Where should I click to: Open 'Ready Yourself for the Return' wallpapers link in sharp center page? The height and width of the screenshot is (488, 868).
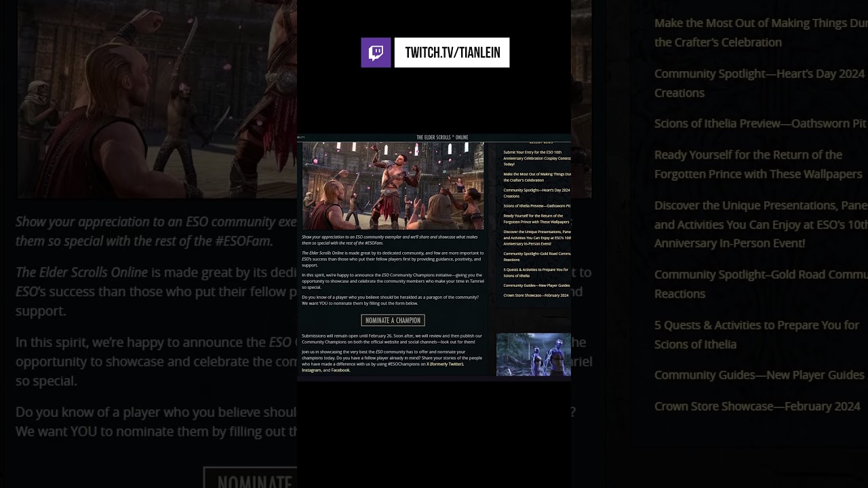pos(536,219)
